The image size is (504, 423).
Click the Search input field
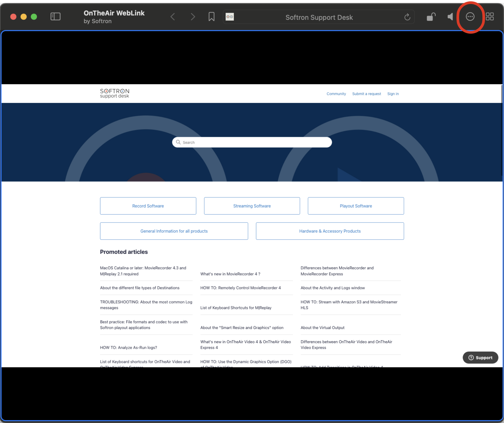click(252, 142)
